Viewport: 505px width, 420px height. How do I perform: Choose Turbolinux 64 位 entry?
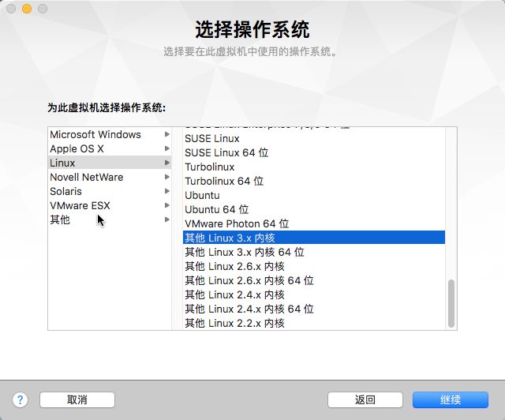(314, 181)
